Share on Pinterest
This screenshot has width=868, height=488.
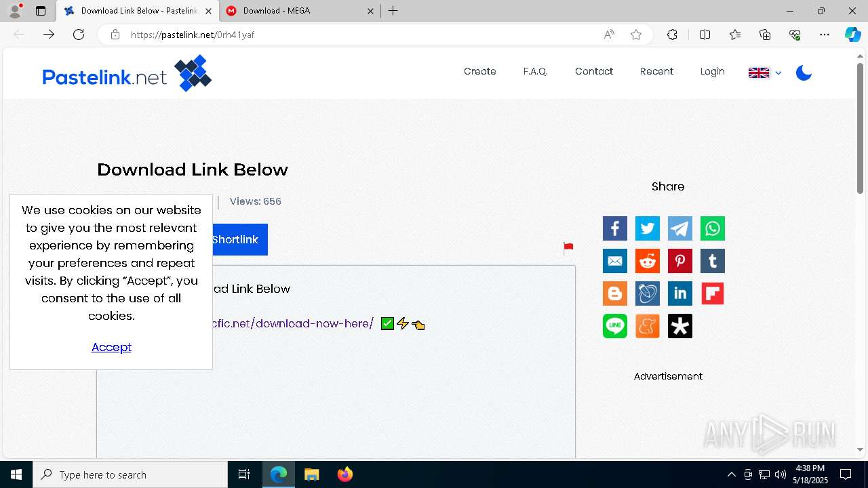coord(680,261)
